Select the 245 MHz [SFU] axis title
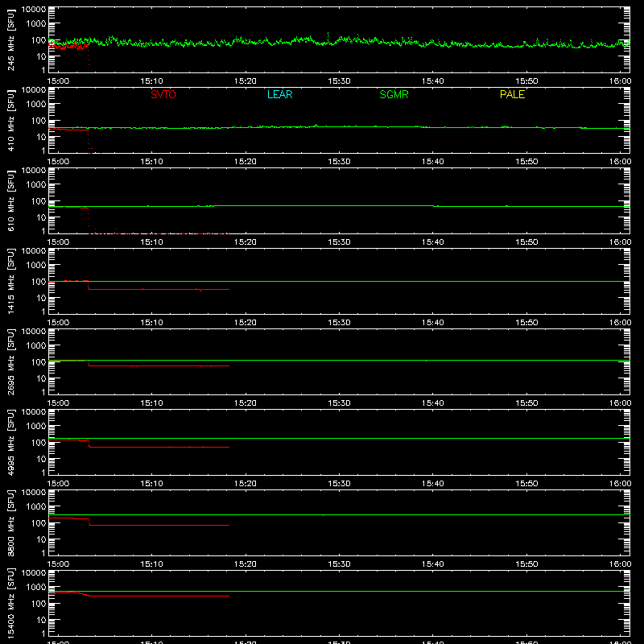This screenshot has width=644, height=644. coord(10,39)
